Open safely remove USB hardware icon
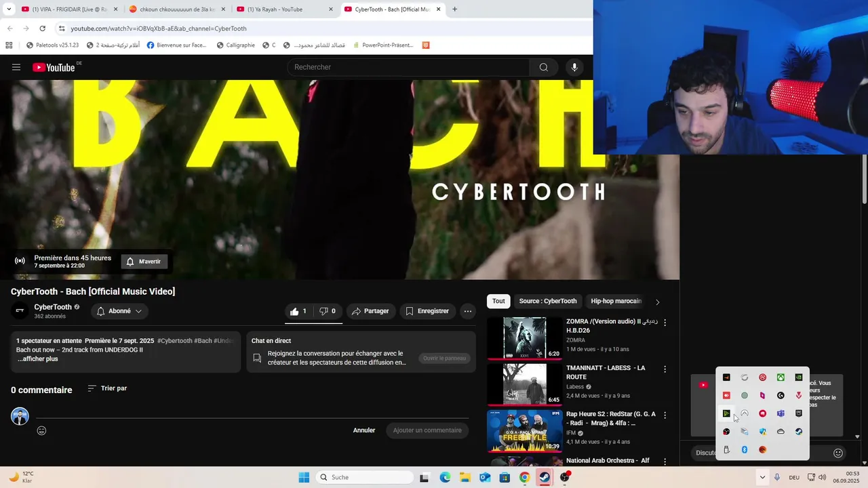Viewport: 868px width, 488px height. pyautogui.click(x=726, y=449)
